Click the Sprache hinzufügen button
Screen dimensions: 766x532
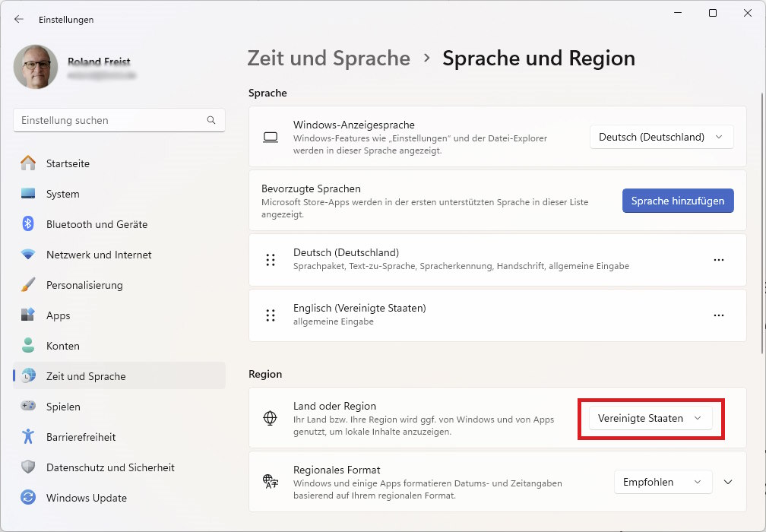pos(677,201)
